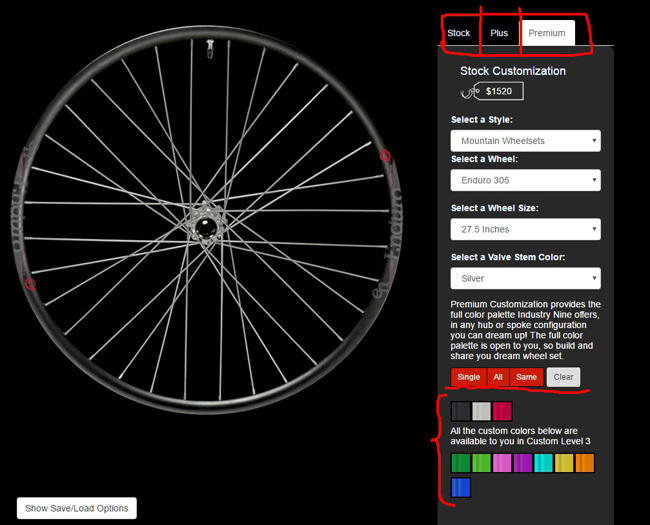The height and width of the screenshot is (525, 650).
Task: Pick the dark green custom swatch
Action: [460, 463]
